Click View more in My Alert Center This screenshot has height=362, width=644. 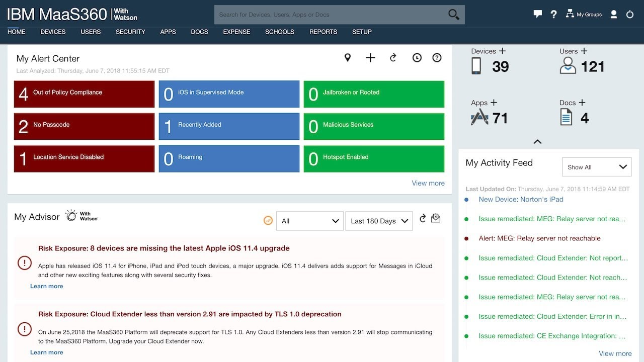[428, 183]
